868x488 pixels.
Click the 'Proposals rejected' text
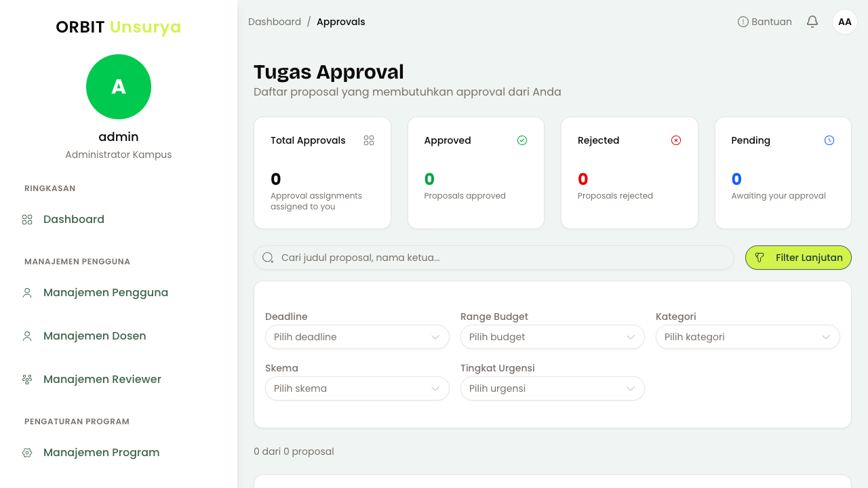coord(615,196)
